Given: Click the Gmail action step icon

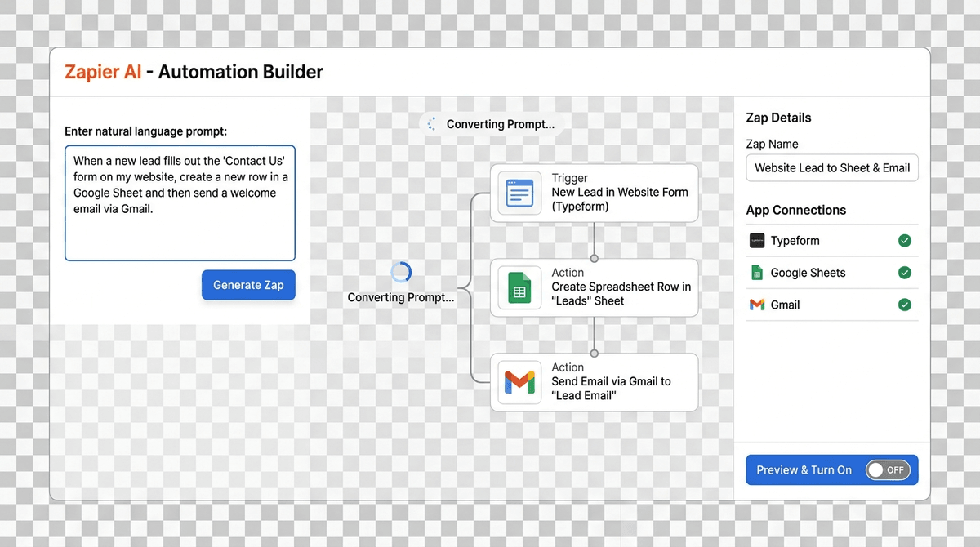Looking at the screenshot, I should pyautogui.click(x=519, y=382).
